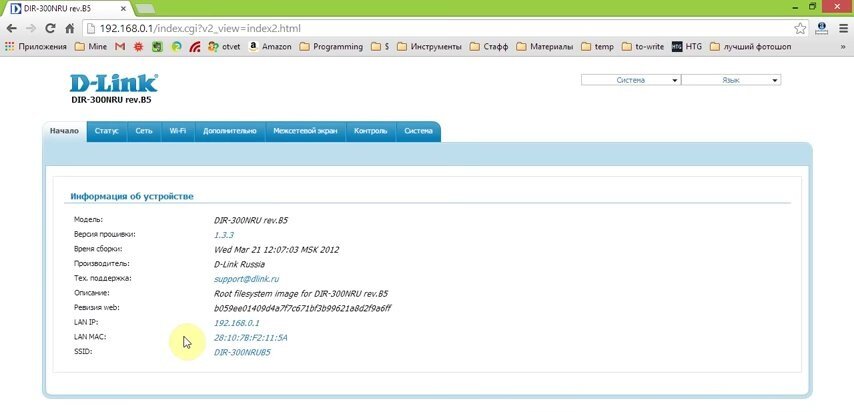Switch to the Статус tab
The image size is (854, 412).
[x=107, y=131]
